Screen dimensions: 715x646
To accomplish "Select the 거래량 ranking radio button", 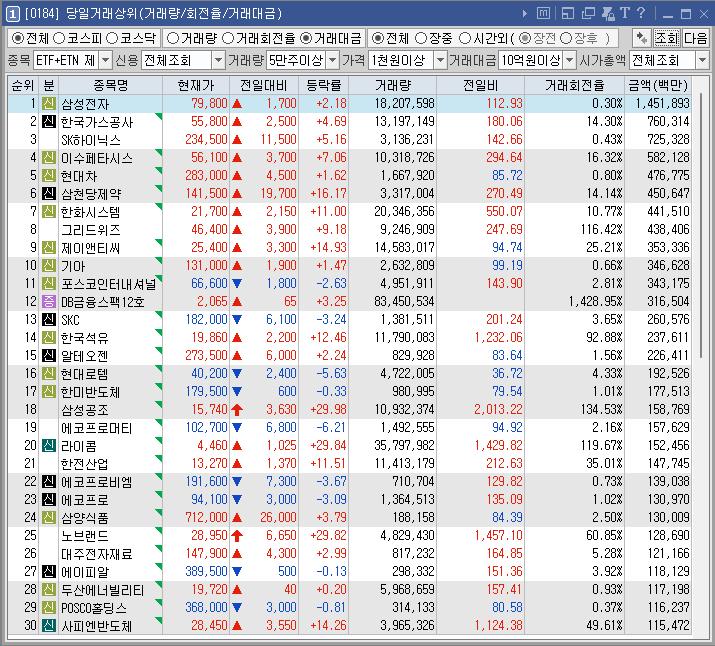I will point(173,38).
